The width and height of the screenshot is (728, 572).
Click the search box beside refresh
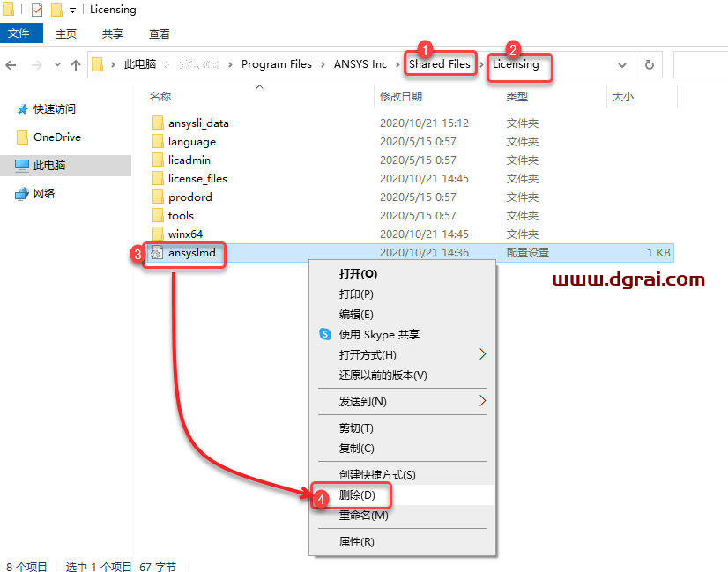coord(701,64)
